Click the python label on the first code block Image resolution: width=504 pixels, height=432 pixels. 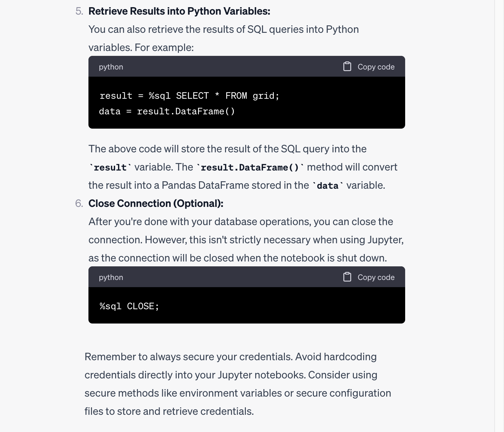point(111,67)
